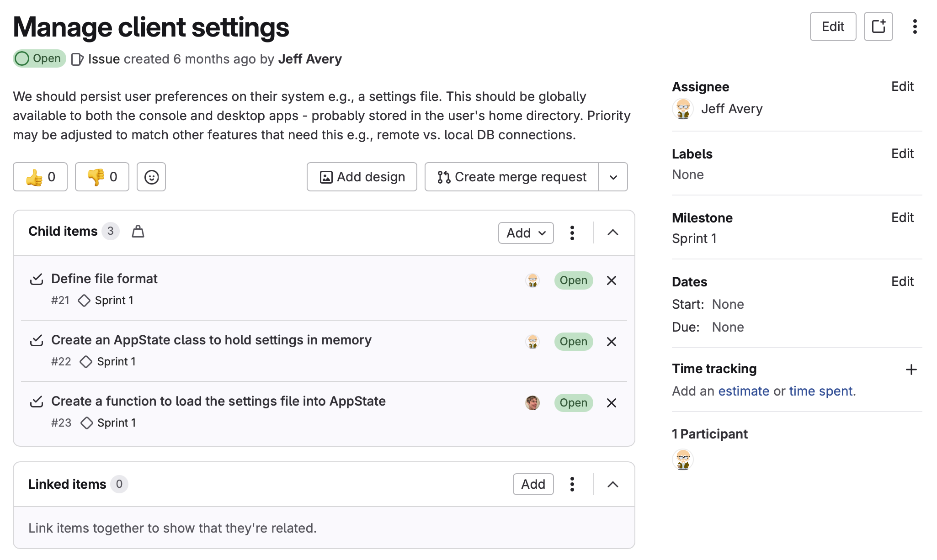Click the Add design button
This screenshot has width=937, height=560.
(362, 177)
